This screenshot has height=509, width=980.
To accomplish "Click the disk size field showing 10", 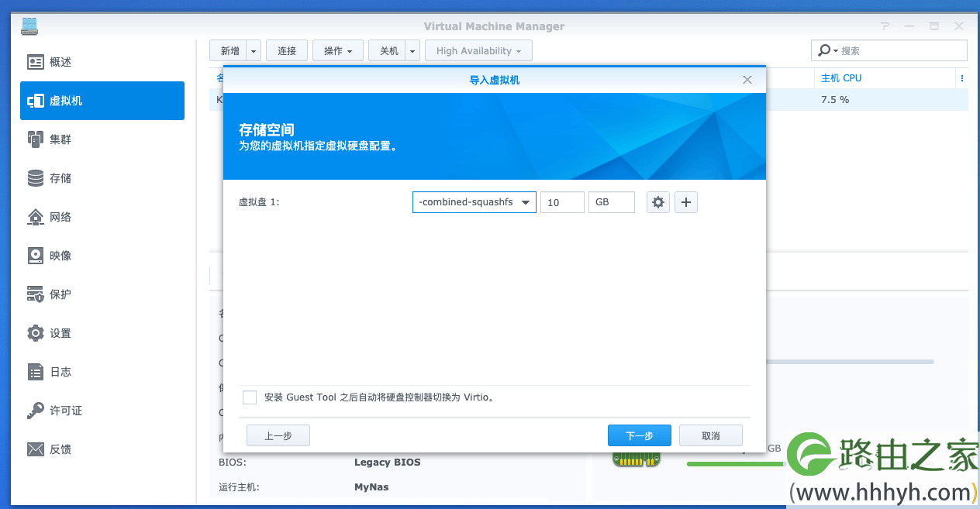I will point(562,202).
